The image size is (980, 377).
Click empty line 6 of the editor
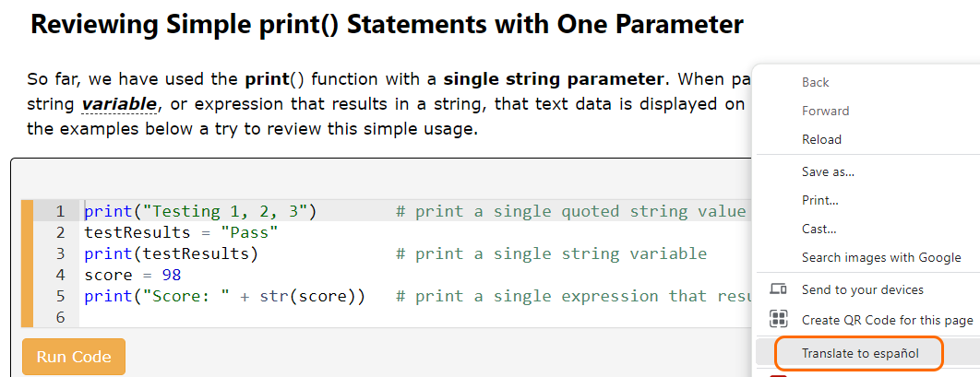[x=412, y=318]
